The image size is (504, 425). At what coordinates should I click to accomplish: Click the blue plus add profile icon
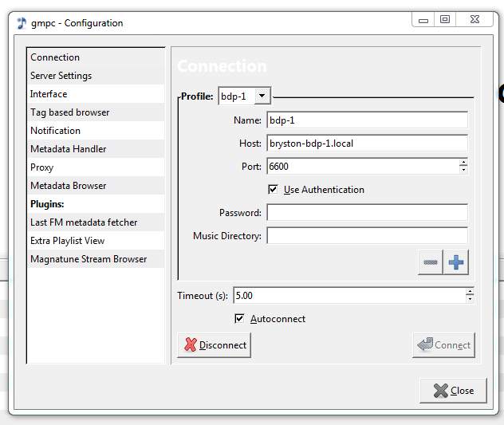click(x=456, y=262)
